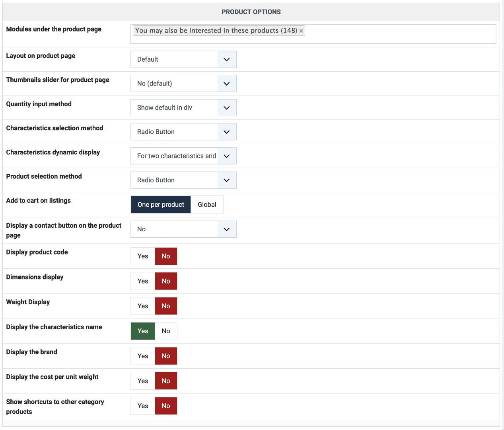504x430 pixels.
Task: Open Layout on product page dropdown
Action: pyautogui.click(x=183, y=59)
